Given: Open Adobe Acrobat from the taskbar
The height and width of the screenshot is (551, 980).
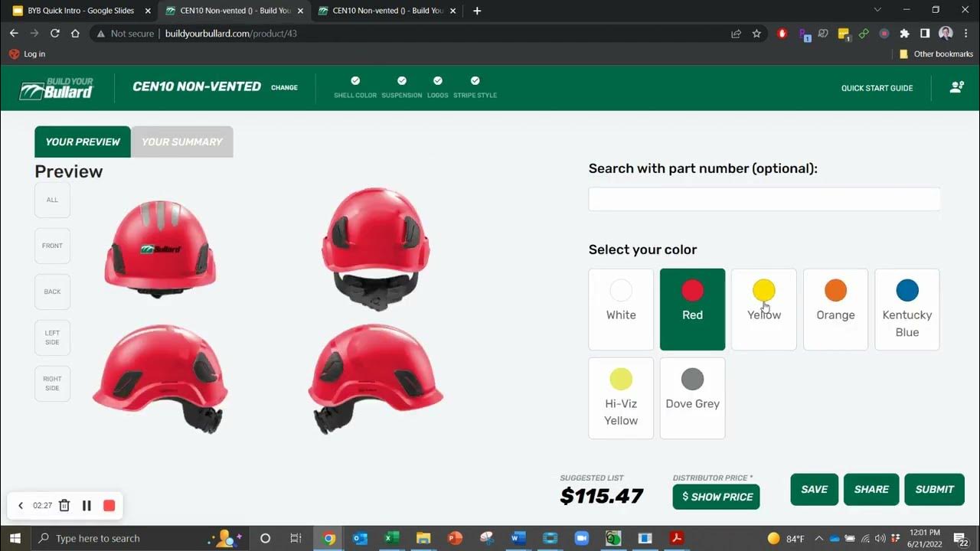Looking at the screenshot, I should (x=676, y=538).
